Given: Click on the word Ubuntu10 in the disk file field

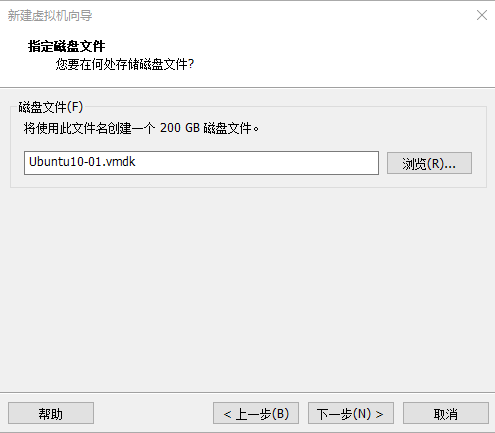Looking at the screenshot, I should 56,162.
